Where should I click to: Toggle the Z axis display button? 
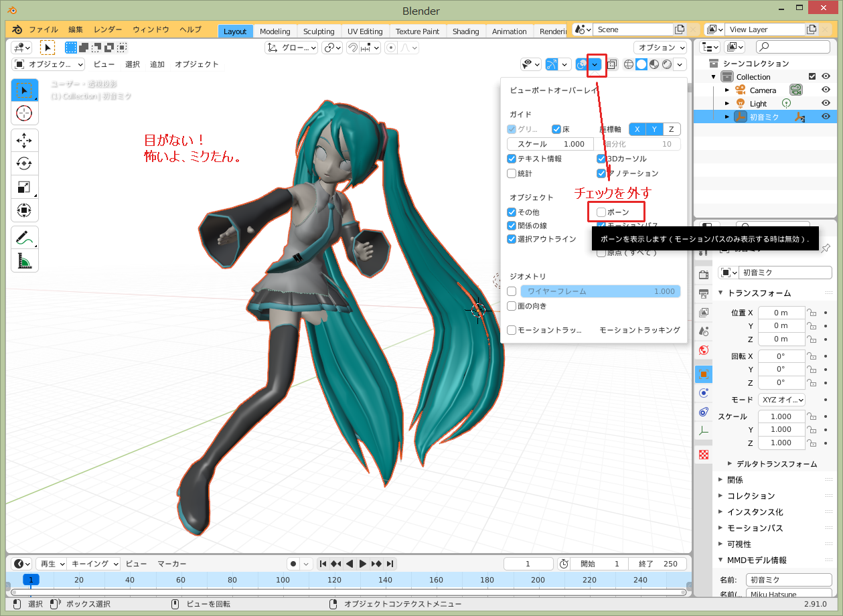671,129
